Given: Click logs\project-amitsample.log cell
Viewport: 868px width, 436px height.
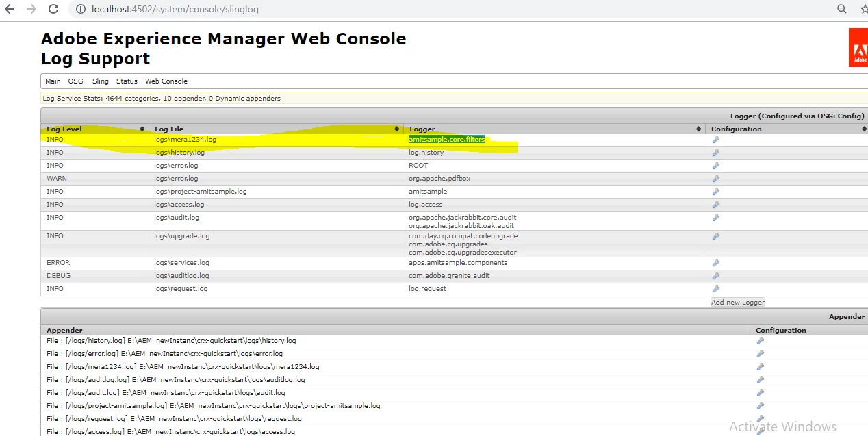Looking at the screenshot, I should coord(201,192).
